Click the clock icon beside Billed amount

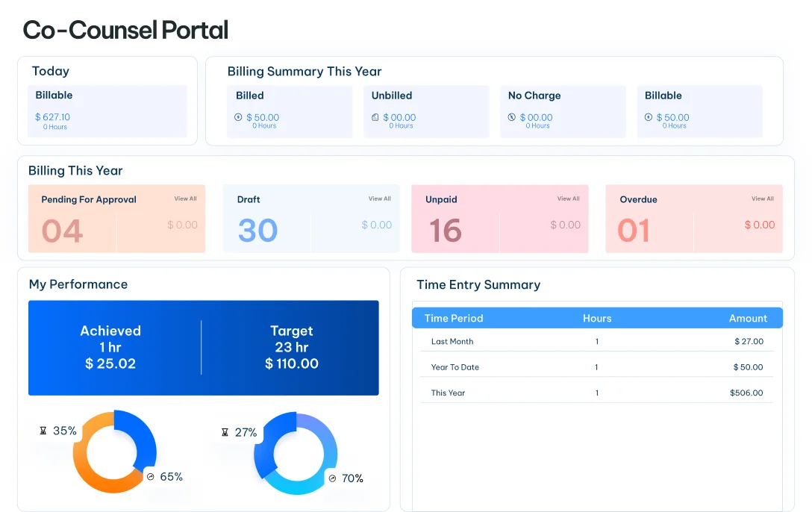tap(238, 117)
